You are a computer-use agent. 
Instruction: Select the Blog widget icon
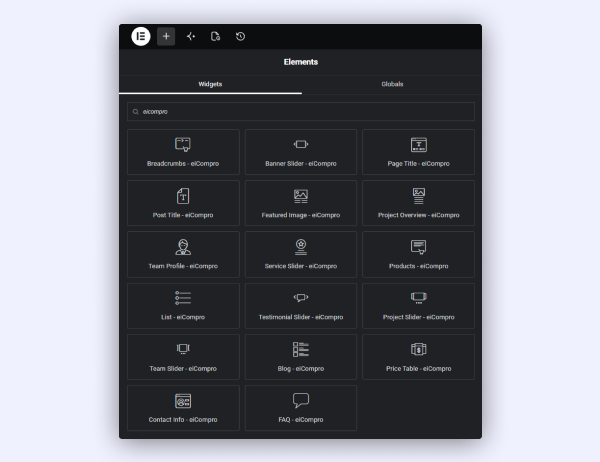tap(301, 349)
